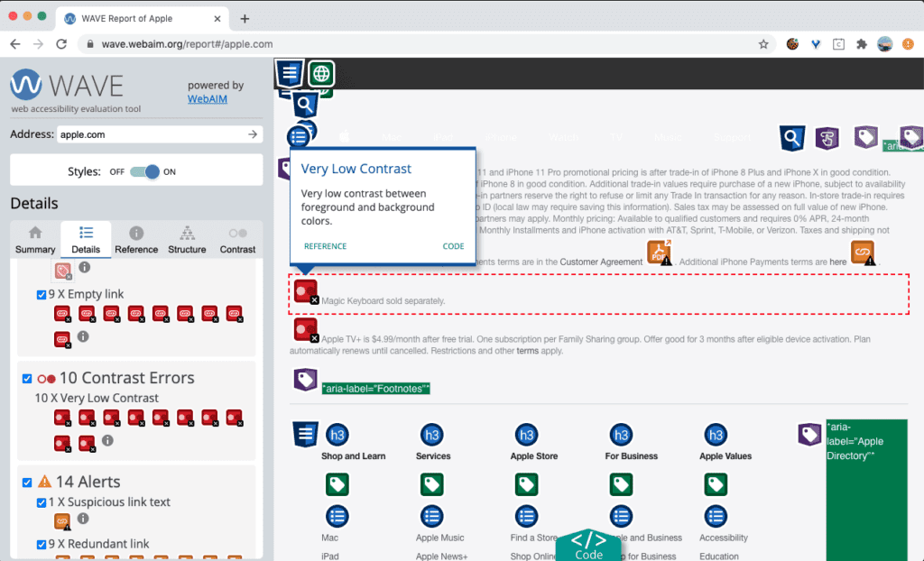Click the h3 icon above Apple Store

(526, 435)
